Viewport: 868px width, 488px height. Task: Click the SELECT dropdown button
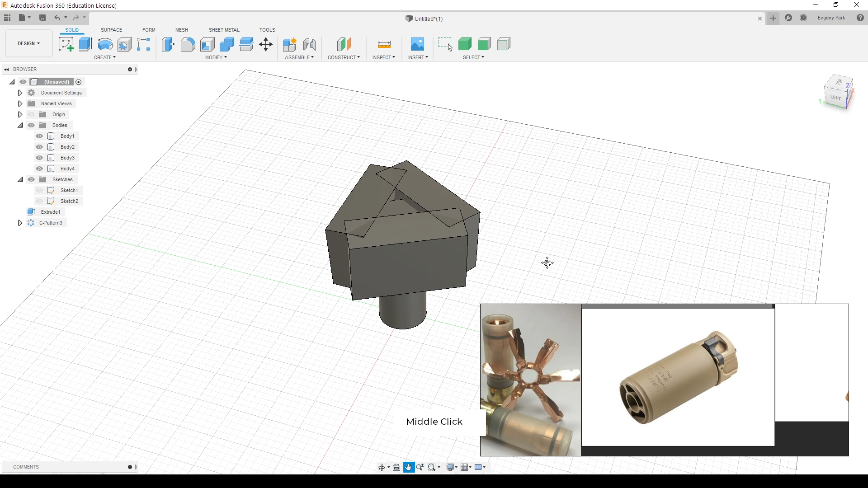[x=474, y=57]
